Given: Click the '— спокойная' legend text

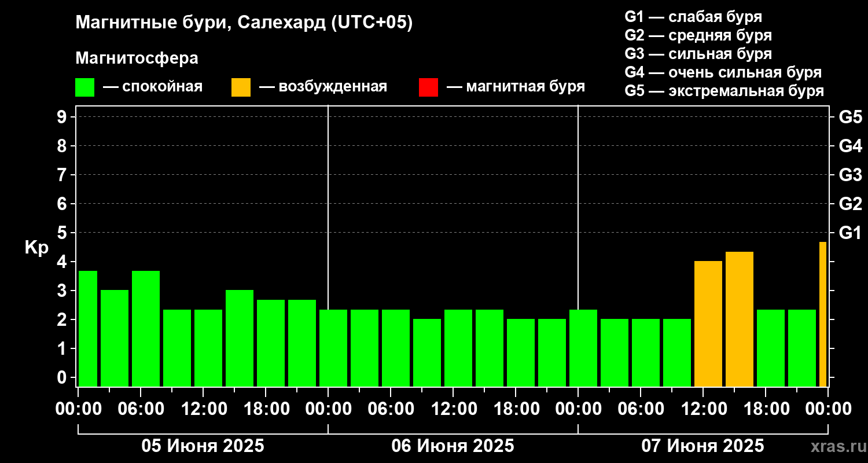Looking at the screenshot, I should click(x=153, y=87).
